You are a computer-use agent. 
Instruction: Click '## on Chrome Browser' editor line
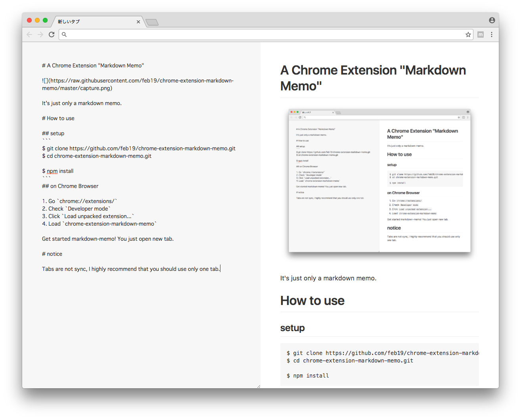click(70, 186)
